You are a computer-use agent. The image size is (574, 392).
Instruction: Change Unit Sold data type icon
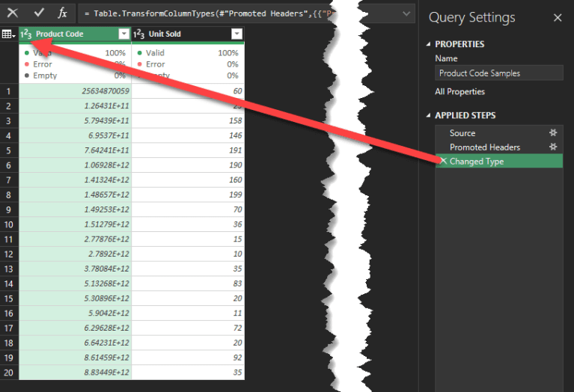click(x=138, y=34)
